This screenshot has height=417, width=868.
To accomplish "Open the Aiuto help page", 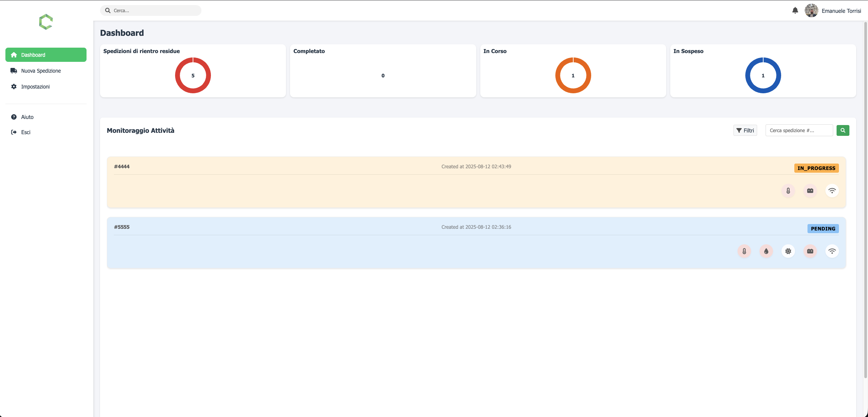I will (x=27, y=117).
